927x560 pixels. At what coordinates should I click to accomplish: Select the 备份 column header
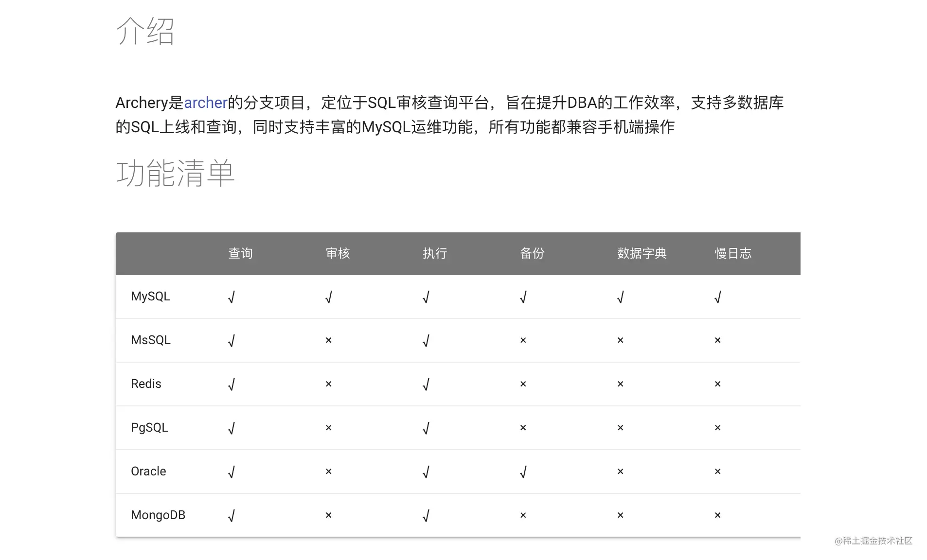(x=532, y=253)
